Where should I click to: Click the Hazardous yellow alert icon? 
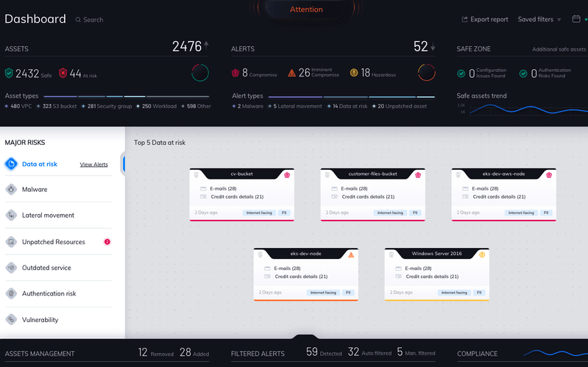click(x=353, y=73)
